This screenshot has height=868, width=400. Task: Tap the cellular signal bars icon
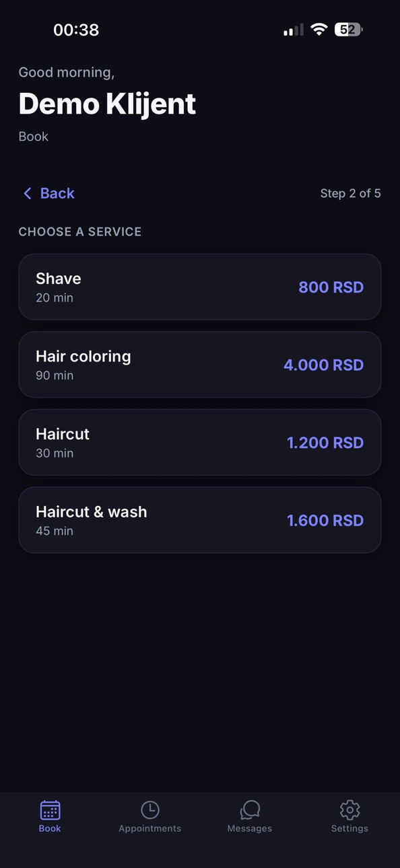click(294, 30)
